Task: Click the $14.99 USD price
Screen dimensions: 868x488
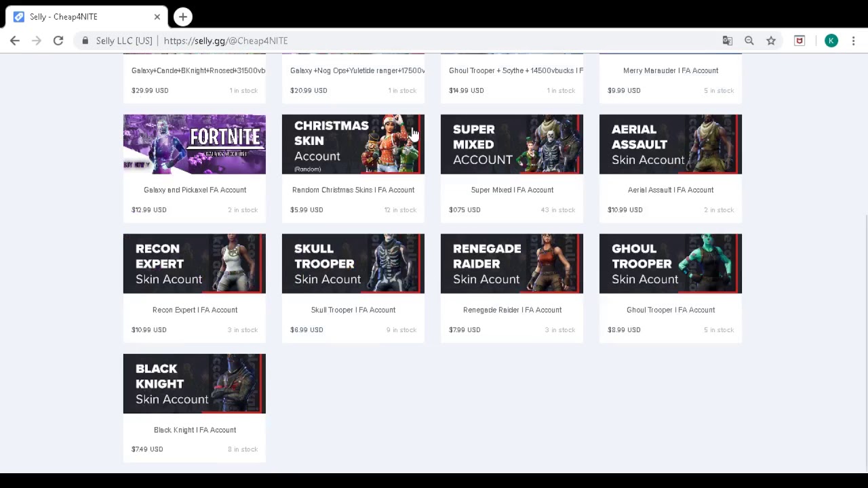Action: tap(467, 90)
